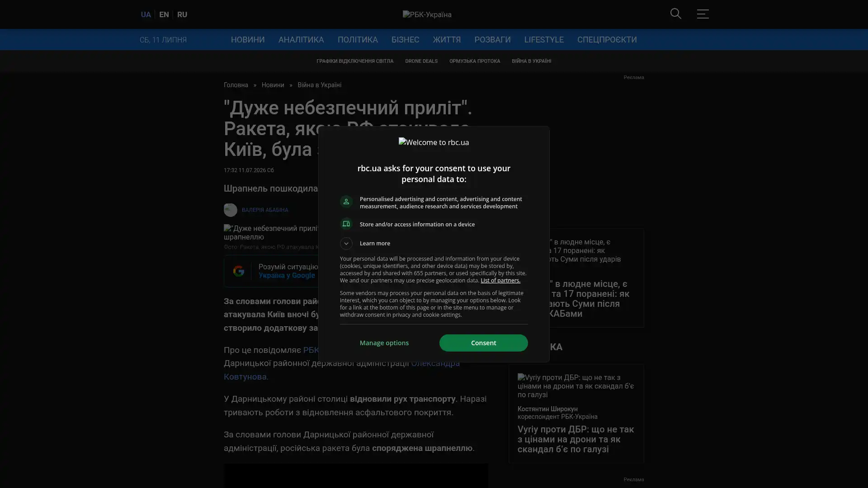The width and height of the screenshot is (868, 488).
Task: Expand the Learn more chevron
Action: (x=346, y=244)
